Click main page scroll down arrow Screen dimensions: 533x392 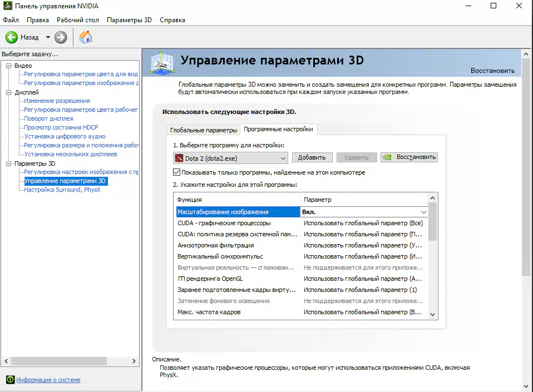[x=526, y=386]
